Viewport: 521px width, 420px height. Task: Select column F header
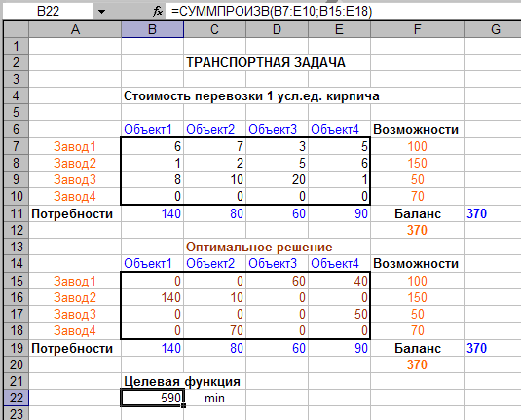click(417, 29)
